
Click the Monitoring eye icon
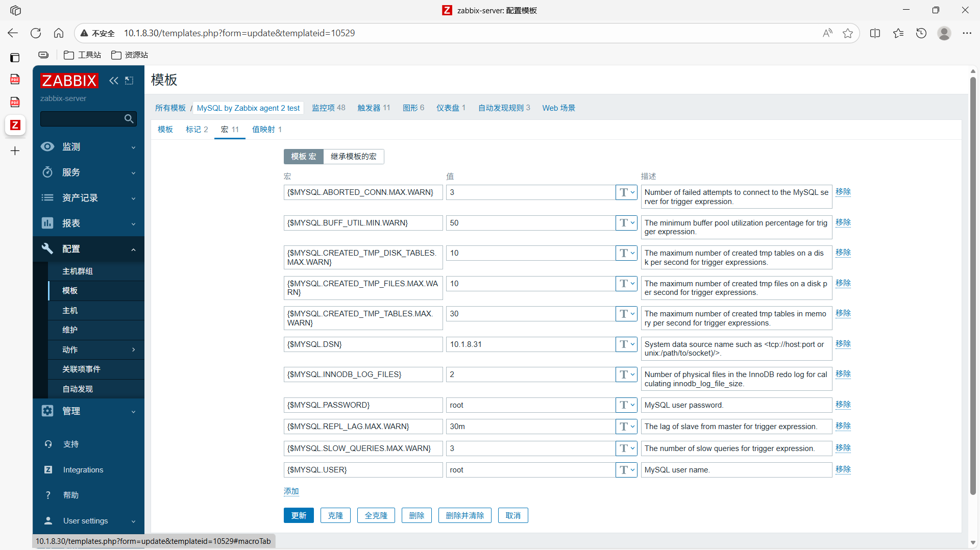[x=47, y=147]
